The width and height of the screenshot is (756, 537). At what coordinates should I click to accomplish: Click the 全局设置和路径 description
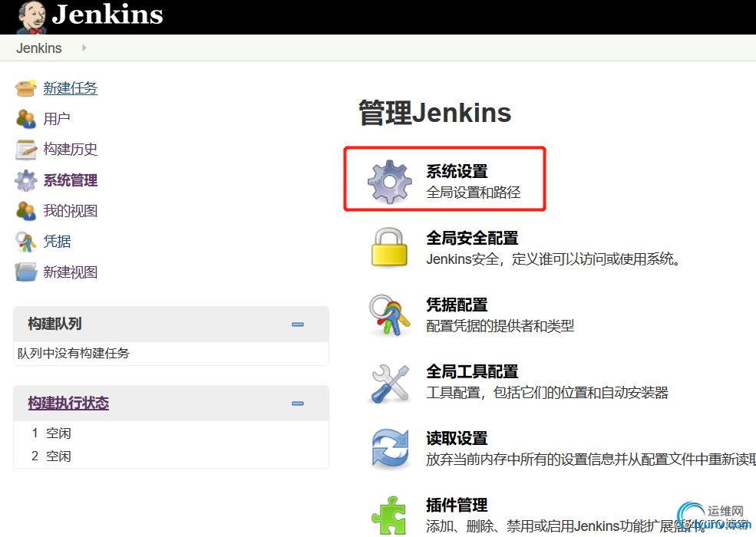click(474, 193)
